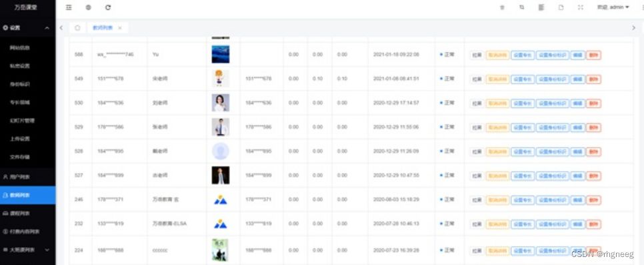The image size is (644, 265).
Task: Toggle fullscreen with the expand-corners icon
Action: [x=581, y=7]
